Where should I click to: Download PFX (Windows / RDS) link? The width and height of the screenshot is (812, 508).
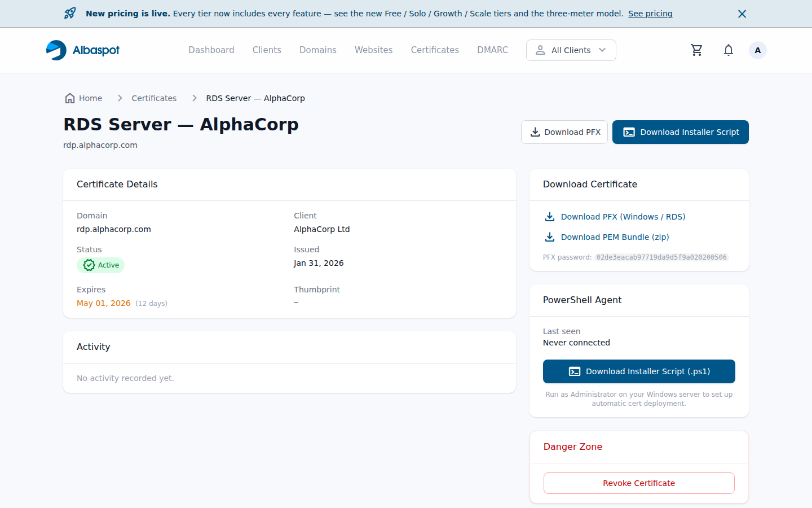click(623, 217)
